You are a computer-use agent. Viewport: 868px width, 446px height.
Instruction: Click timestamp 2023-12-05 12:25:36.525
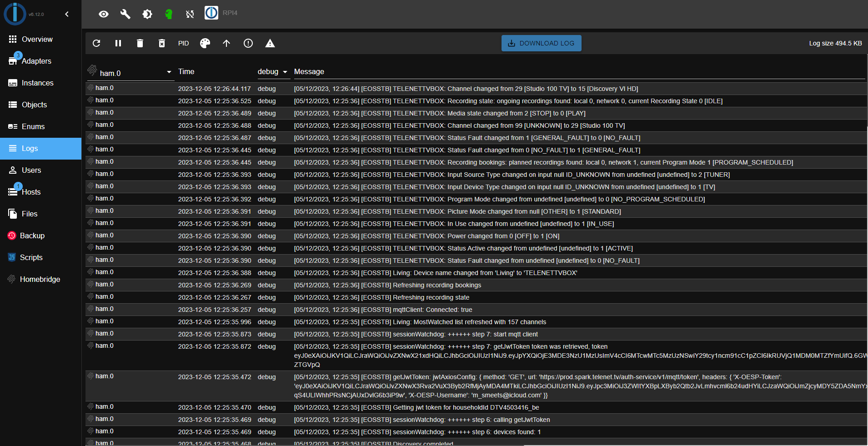215,101
